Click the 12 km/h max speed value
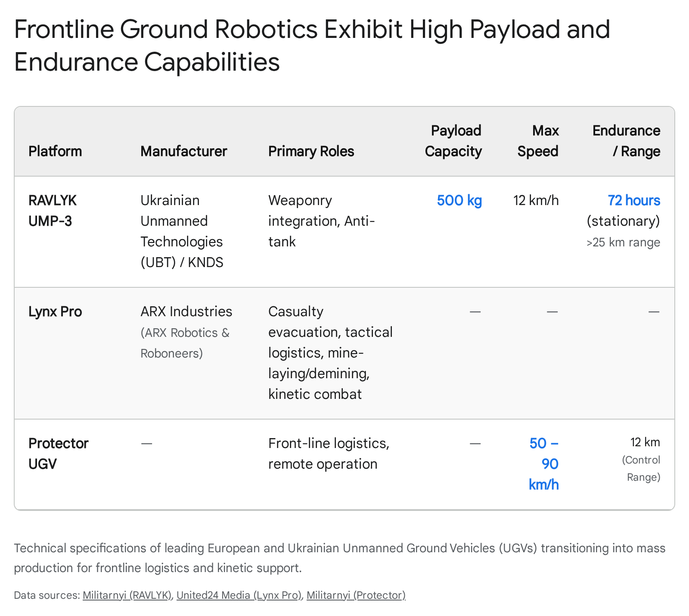689x616 pixels. click(536, 200)
